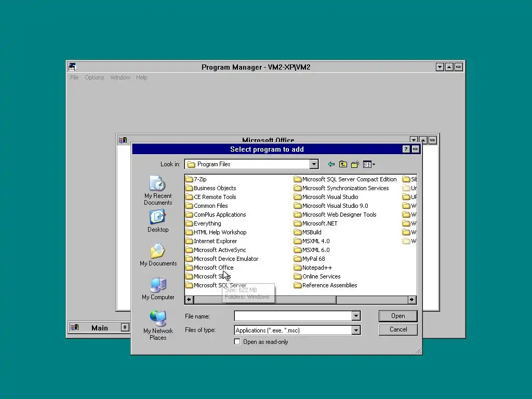
Task: Open My Recent Documents in places bar
Action: (x=158, y=190)
